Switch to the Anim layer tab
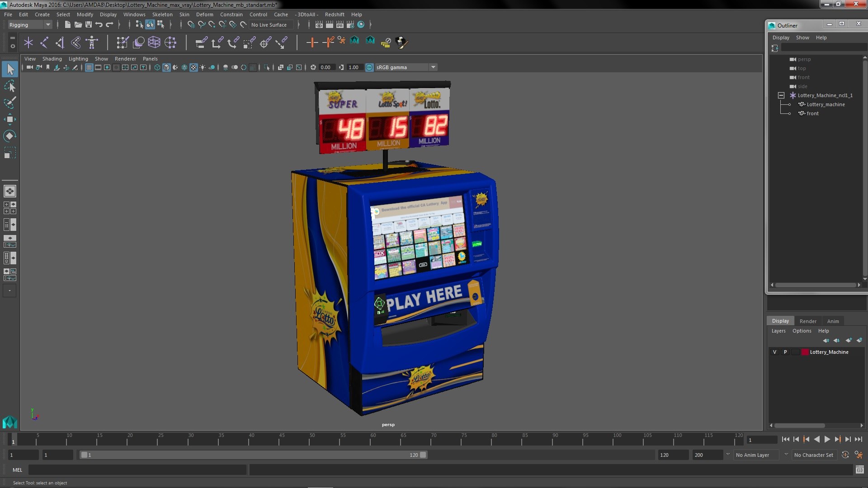 (x=833, y=321)
